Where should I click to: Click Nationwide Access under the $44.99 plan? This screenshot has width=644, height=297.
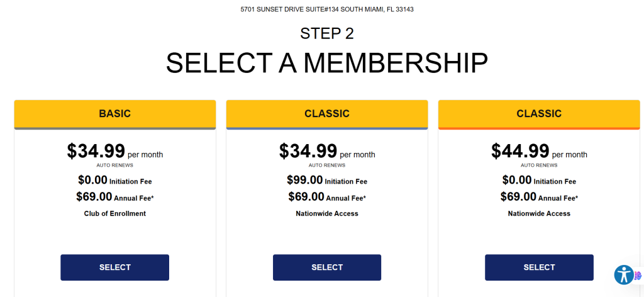pos(539,213)
